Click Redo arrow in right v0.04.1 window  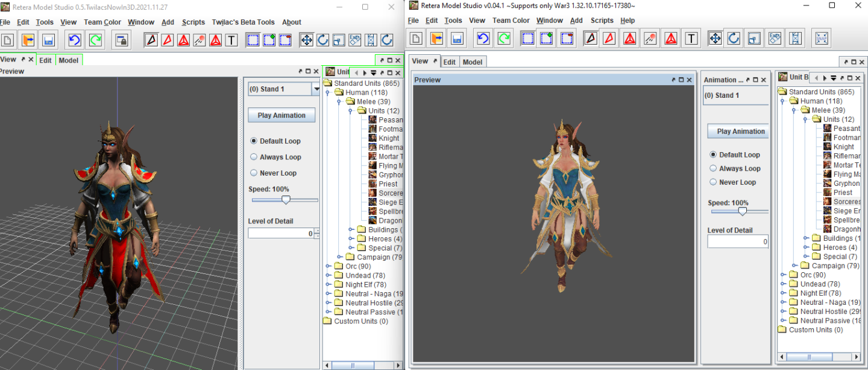504,39
